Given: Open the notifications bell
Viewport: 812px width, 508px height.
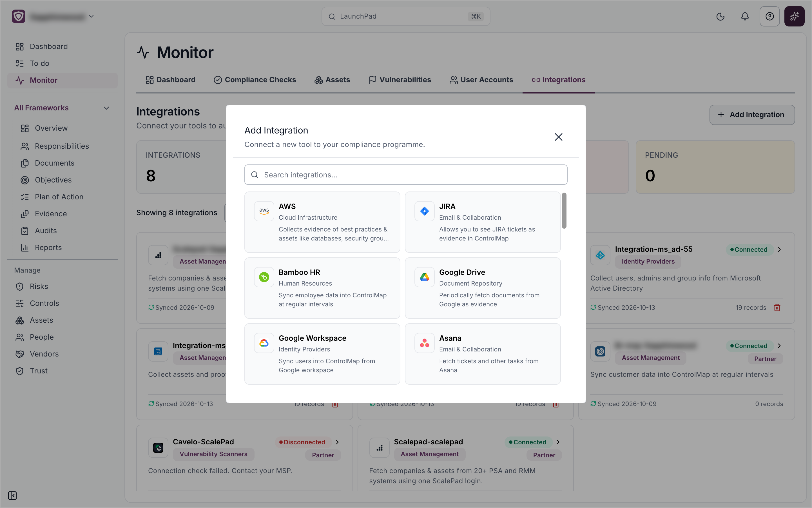Looking at the screenshot, I should coord(745,16).
